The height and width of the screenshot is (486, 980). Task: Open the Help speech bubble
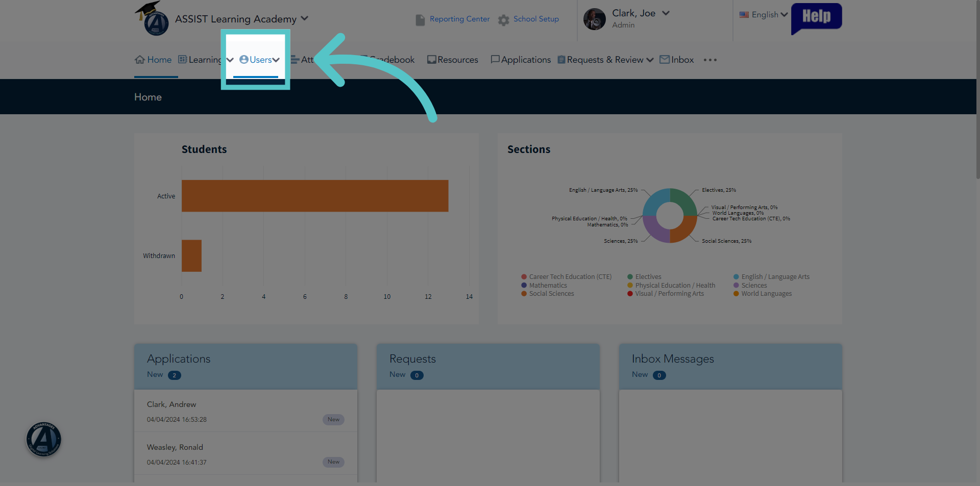816,18
